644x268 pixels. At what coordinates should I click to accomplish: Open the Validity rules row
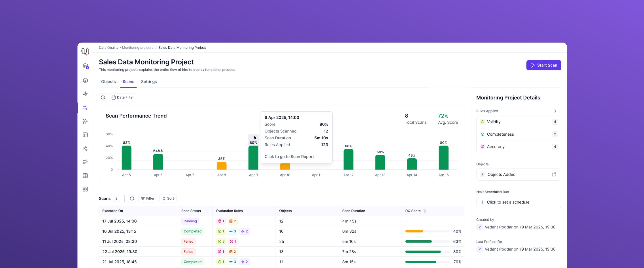519,122
